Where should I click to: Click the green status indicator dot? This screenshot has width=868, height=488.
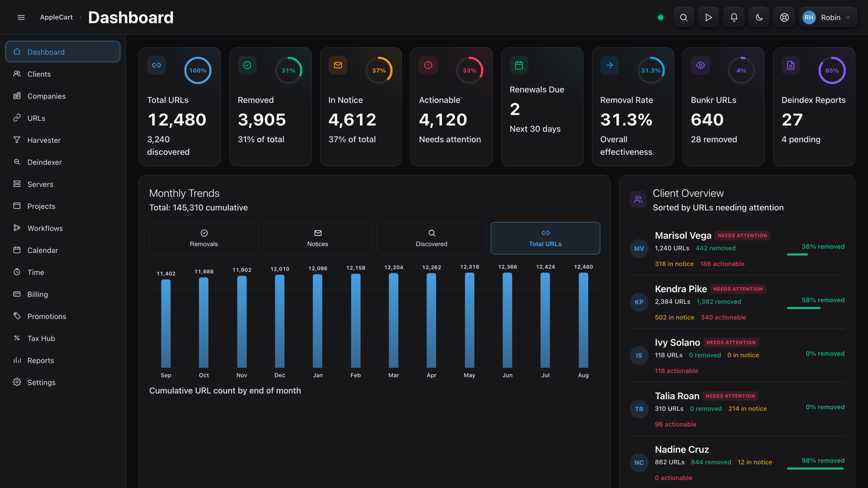pyautogui.click(x=660, y=17)
